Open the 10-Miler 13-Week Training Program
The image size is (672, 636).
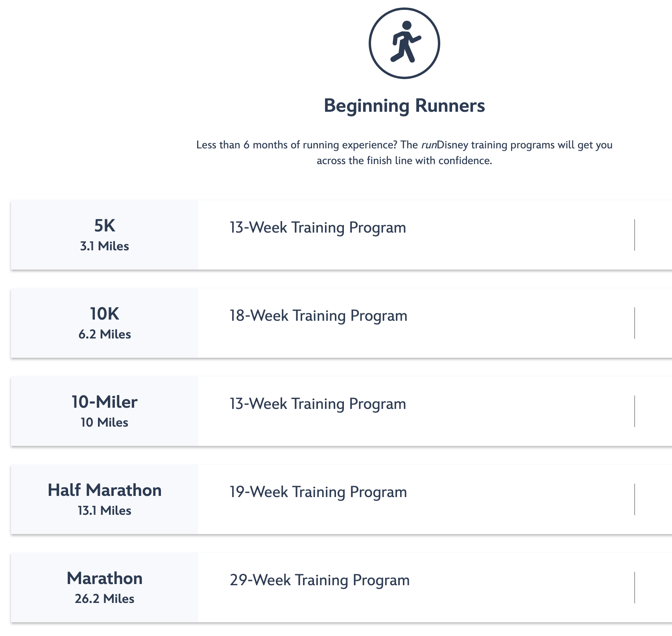[x=318, y=404]
